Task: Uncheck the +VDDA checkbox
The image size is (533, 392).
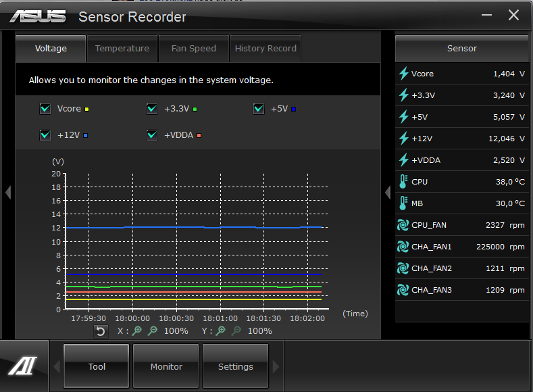Action: 152,135
